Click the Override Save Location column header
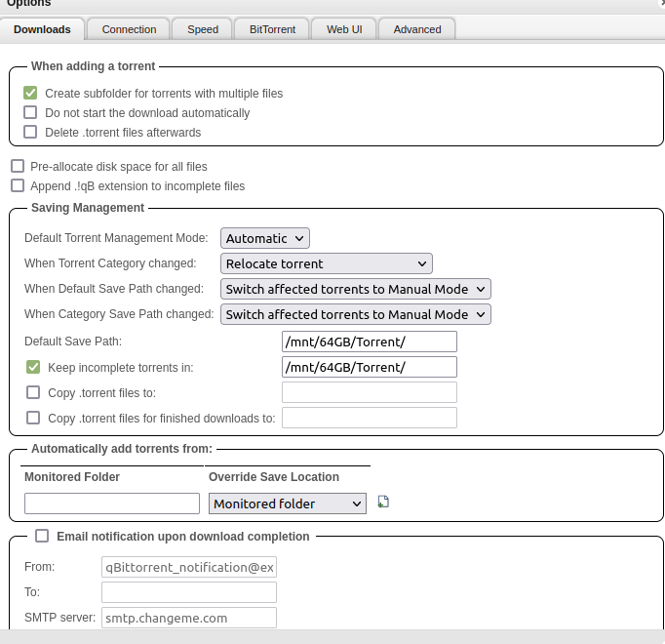665x644 pixels. [274, 477]
